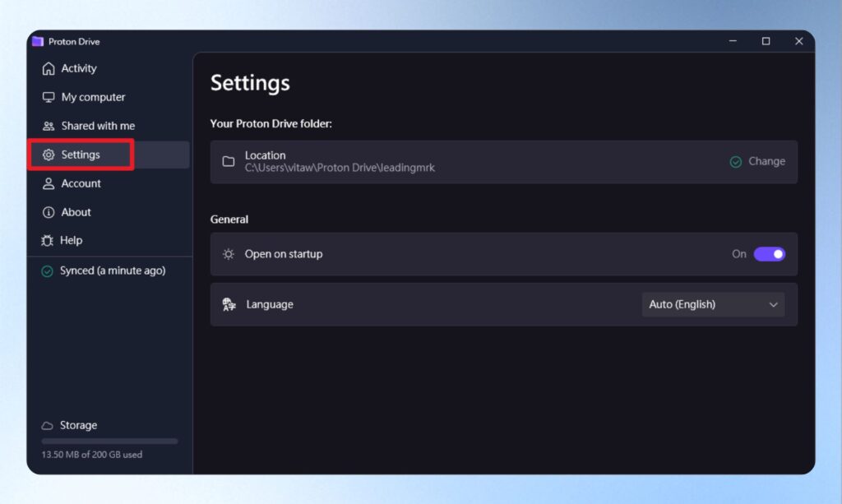The image size is (842, 504).
Task: Click the Shared with me people icon
Action: click(x=49, y=126)
